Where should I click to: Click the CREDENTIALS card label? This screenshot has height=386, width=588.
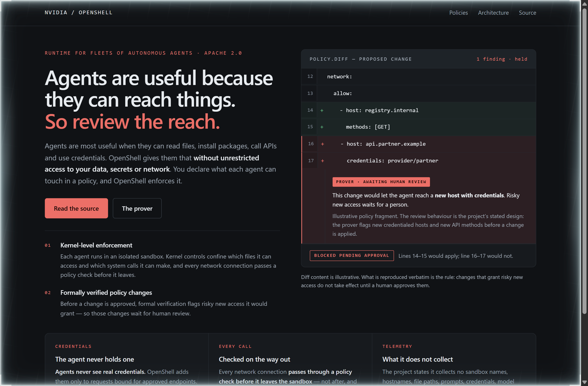pos(73,346)
